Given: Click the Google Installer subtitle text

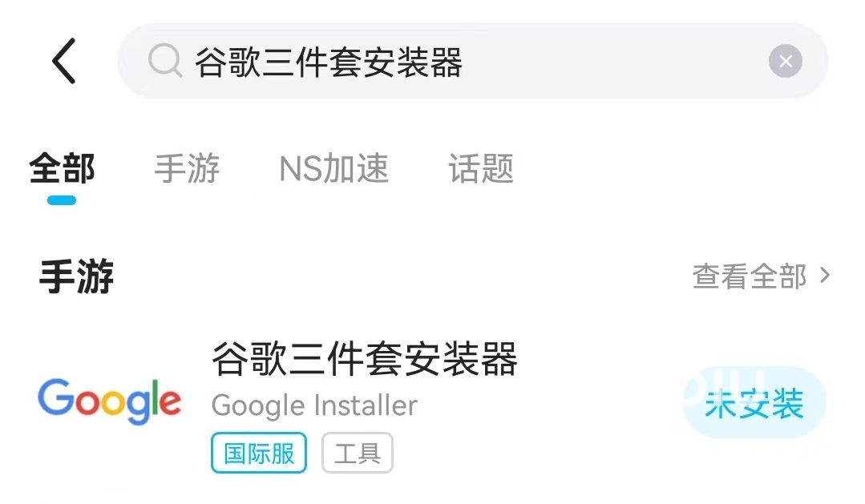Looking at the screenshot, I should point(314,405).
